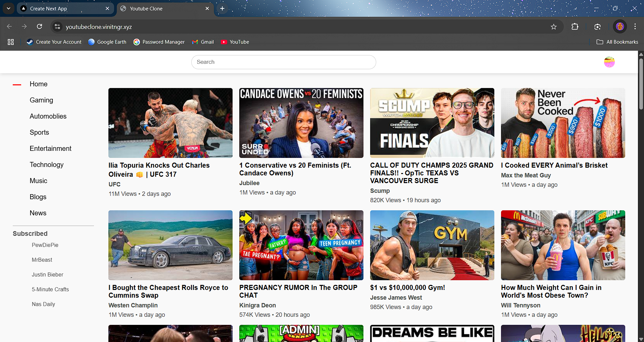The image size is (644, 342).
Task: Reload the current page
Action: [40, 27]
